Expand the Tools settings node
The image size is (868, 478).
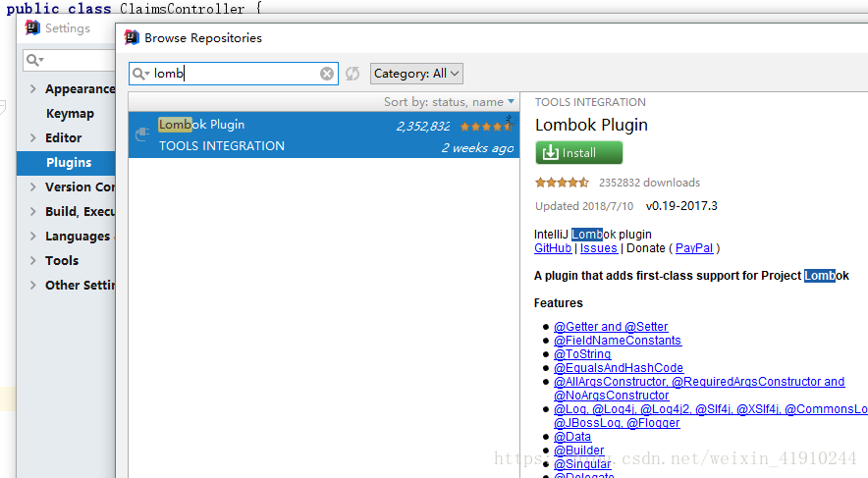tap(32, 260)
